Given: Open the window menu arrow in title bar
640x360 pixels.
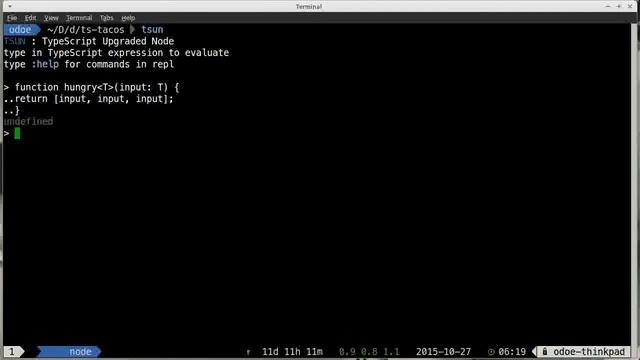Looking at the screenshot, I should [x=9, y=7].
